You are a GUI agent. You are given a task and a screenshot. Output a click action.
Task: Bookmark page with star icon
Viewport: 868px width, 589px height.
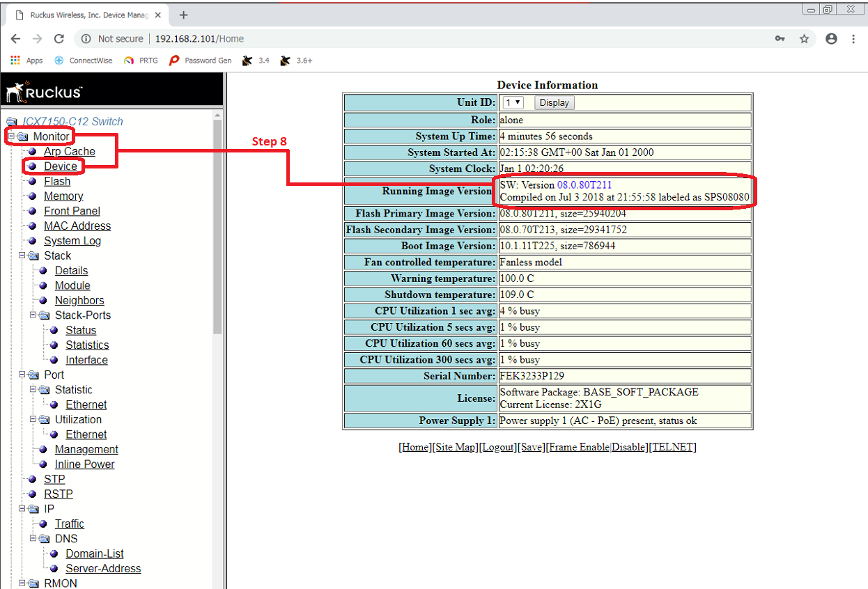(x=804, y=39)
